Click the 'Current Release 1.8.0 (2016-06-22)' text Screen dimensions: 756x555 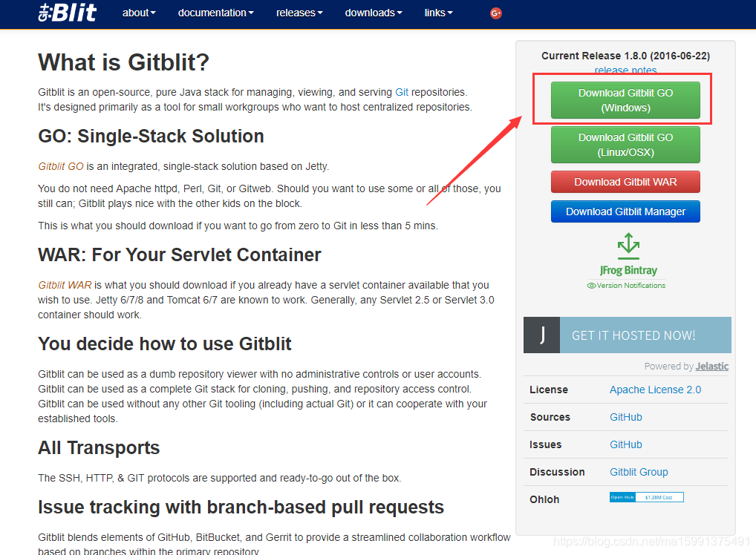625,56
